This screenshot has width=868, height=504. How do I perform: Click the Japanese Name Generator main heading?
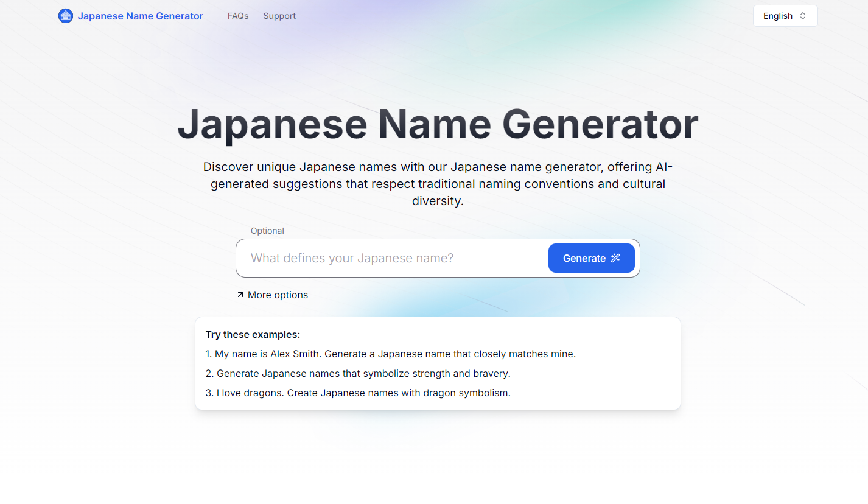click(x=438, y=124)
